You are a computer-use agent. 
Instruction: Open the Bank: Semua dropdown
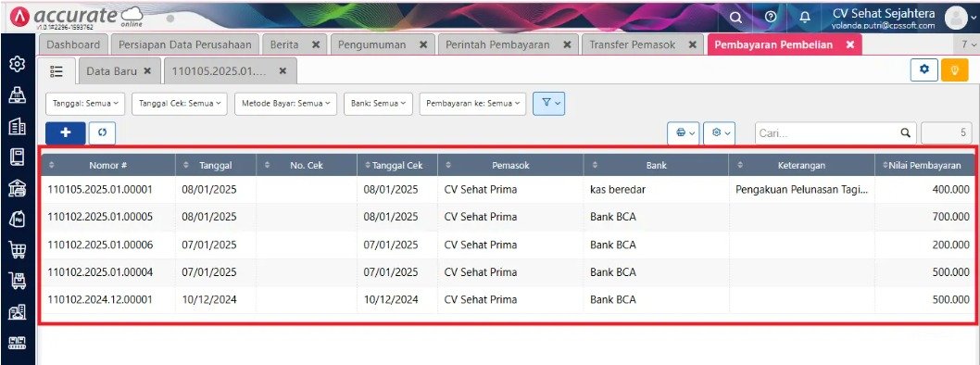[x=378, y=104]
